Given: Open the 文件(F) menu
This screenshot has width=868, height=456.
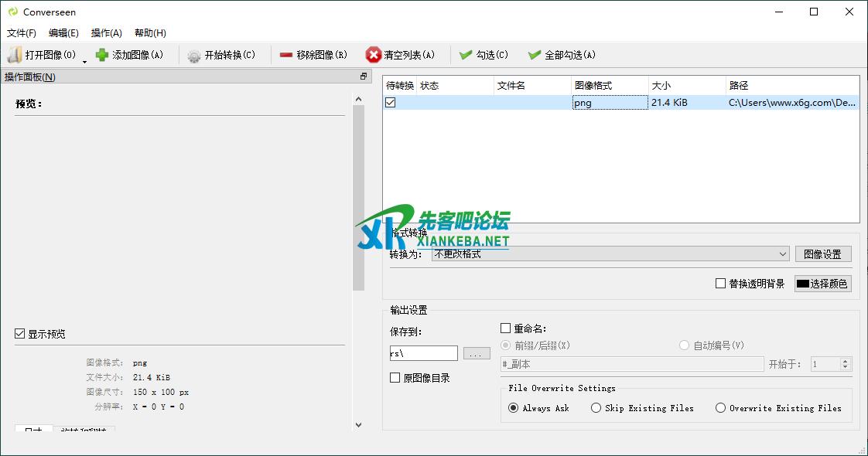Looking at the screenshot, I should coord(22,33).
